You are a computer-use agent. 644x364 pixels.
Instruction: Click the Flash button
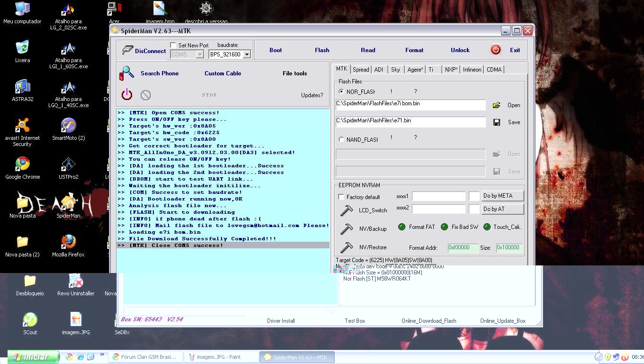(322, 50)
